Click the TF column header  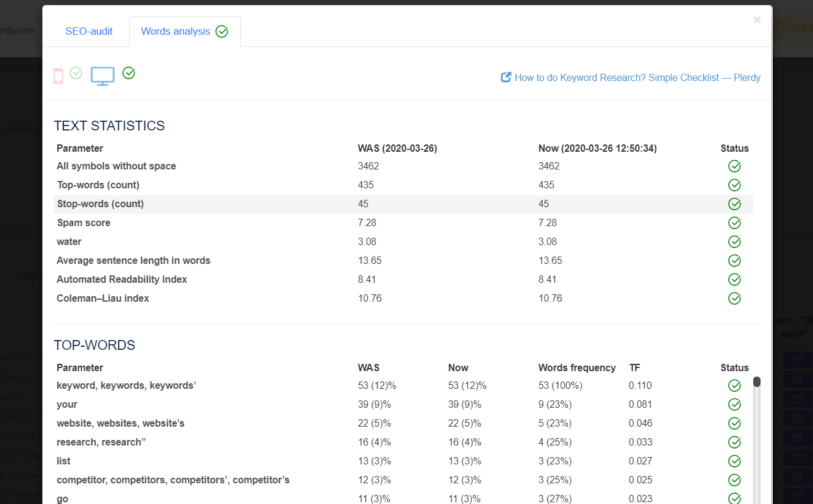click(634, 367)
